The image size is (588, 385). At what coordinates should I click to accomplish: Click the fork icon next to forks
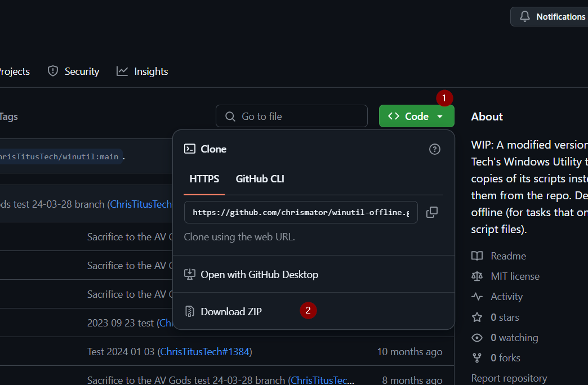coord(477,358)
